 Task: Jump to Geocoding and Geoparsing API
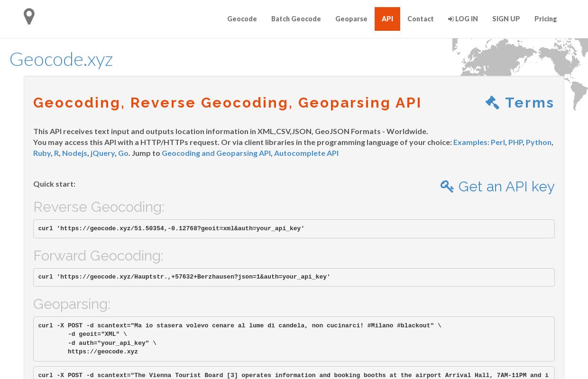pyautogui.click(x=216, y=153)
